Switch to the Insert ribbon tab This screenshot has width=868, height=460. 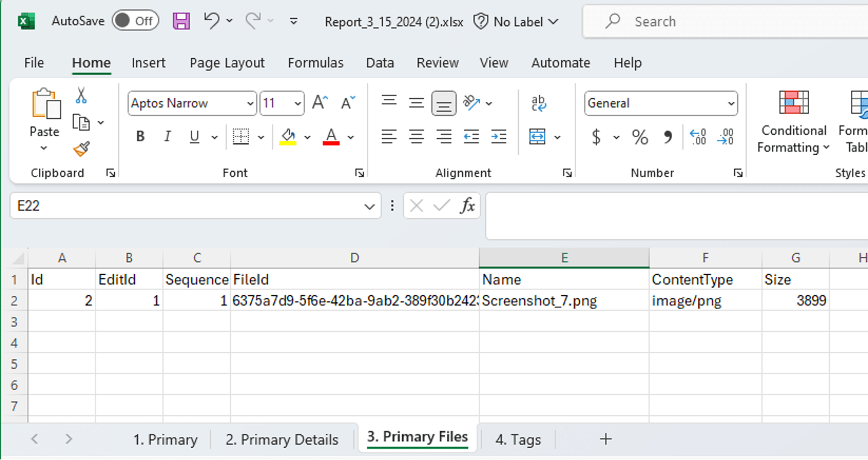point(148,63)
